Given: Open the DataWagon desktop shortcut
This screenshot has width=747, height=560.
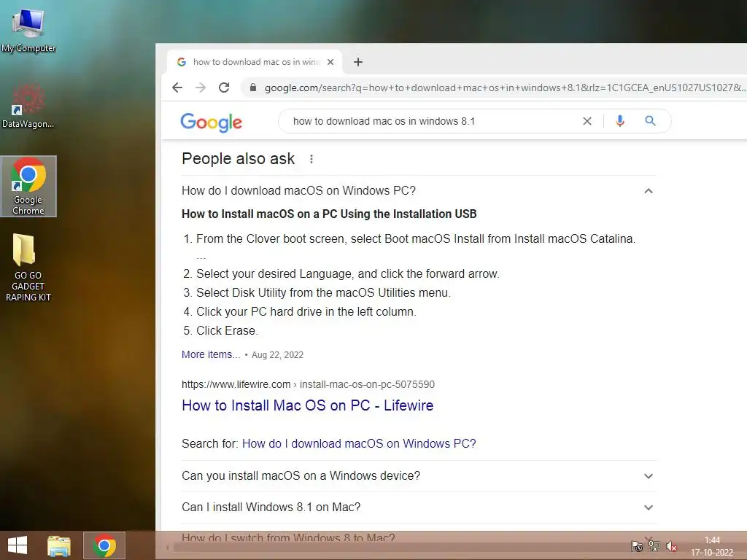Looking at the screenshot, I should pyautogui.click(x=28, y=106).
